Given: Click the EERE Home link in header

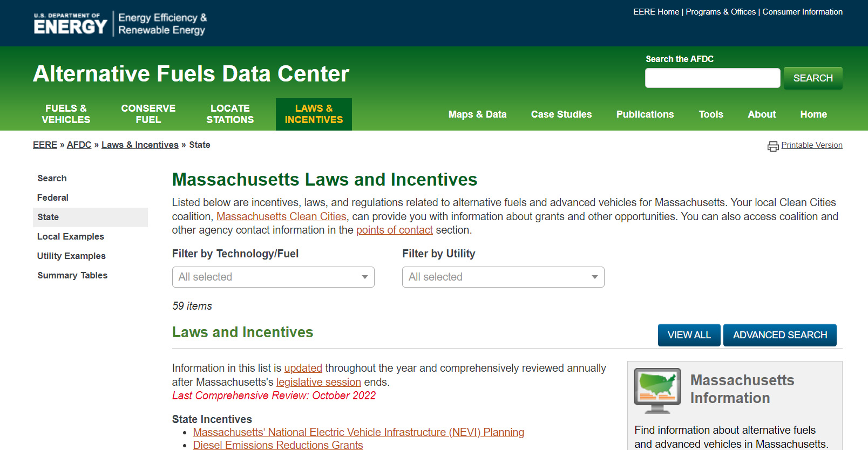Looking at the screenshot, I should click(x=656, y=12).
